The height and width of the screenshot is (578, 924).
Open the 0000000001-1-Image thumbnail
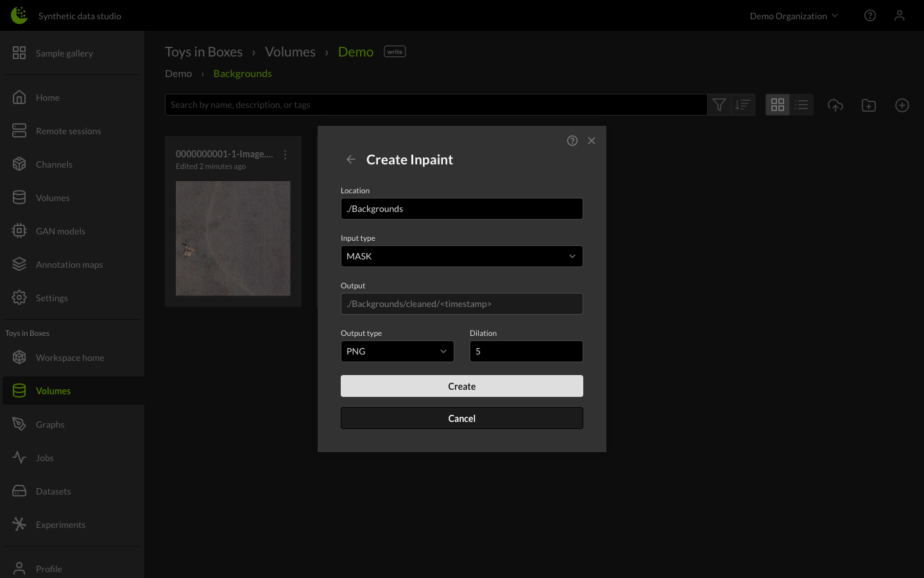(233, 238)
